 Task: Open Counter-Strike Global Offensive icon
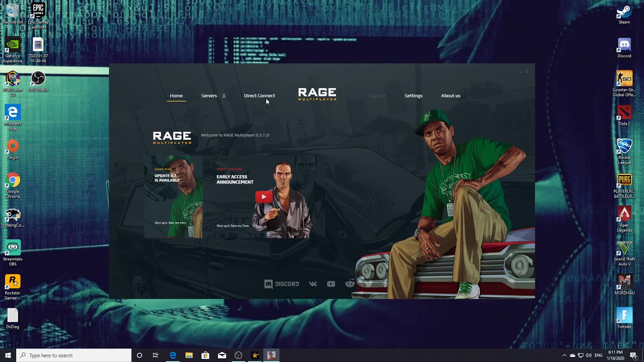point(624,84)
